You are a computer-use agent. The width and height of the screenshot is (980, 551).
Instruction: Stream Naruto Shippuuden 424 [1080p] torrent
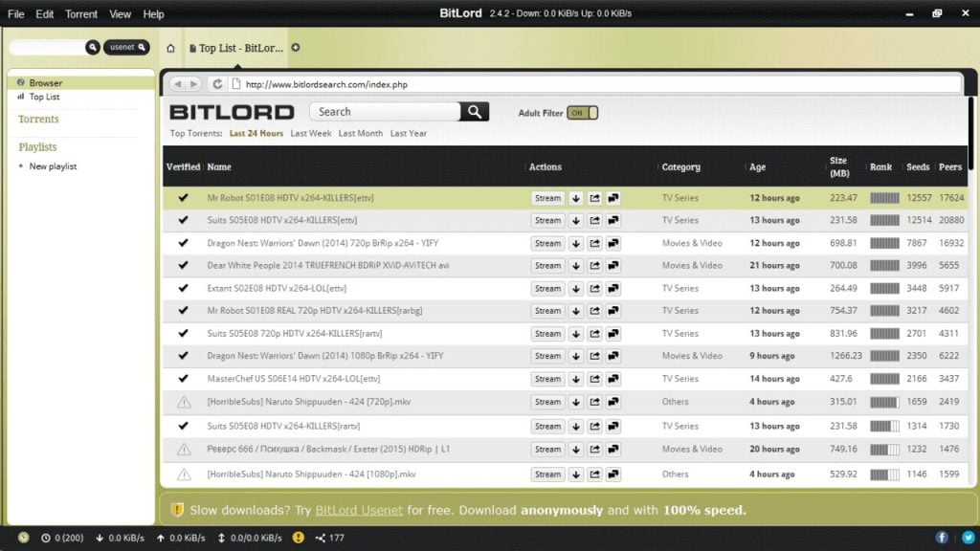(x=547, y=474)
